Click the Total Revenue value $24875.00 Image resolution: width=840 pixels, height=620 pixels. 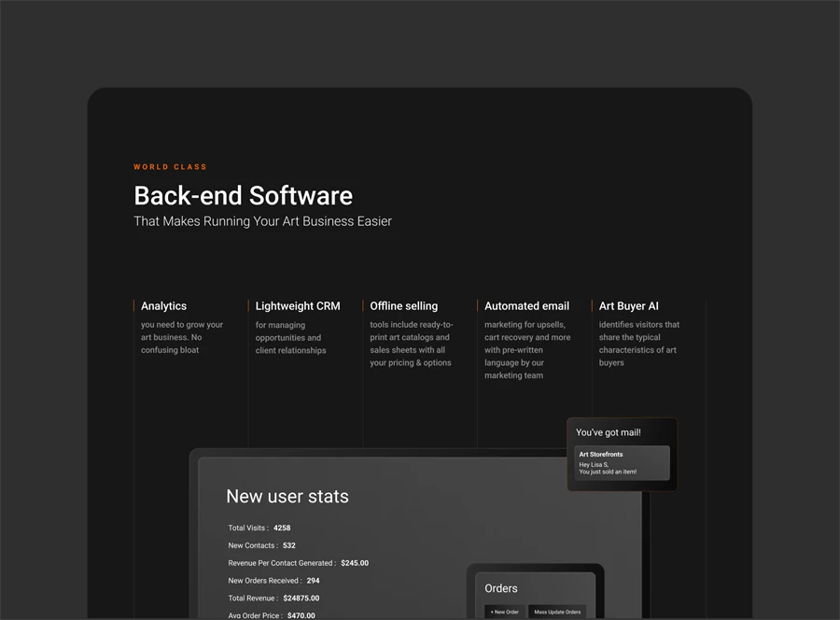click(301, 599)
